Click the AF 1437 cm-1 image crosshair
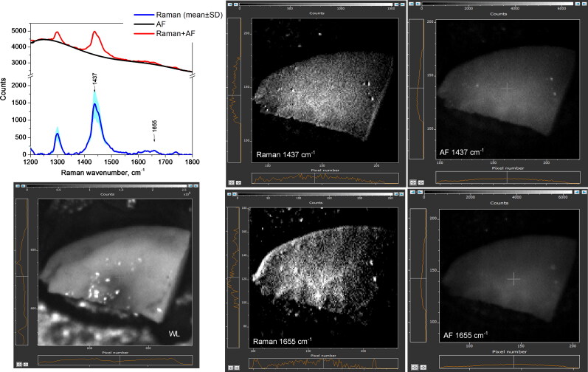Image resolution: width=588 pixels, height=372 pixels. pyautogui.click(x=508, y=89)
